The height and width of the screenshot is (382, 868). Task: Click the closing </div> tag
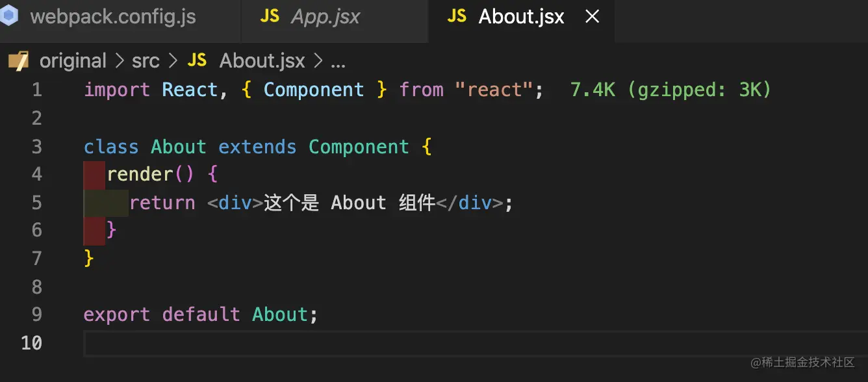[469, 203]
